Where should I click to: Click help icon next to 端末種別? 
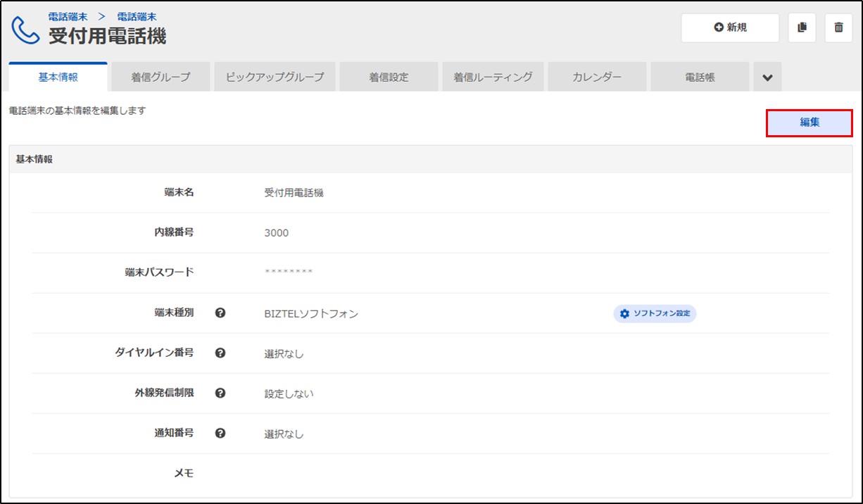220,313
